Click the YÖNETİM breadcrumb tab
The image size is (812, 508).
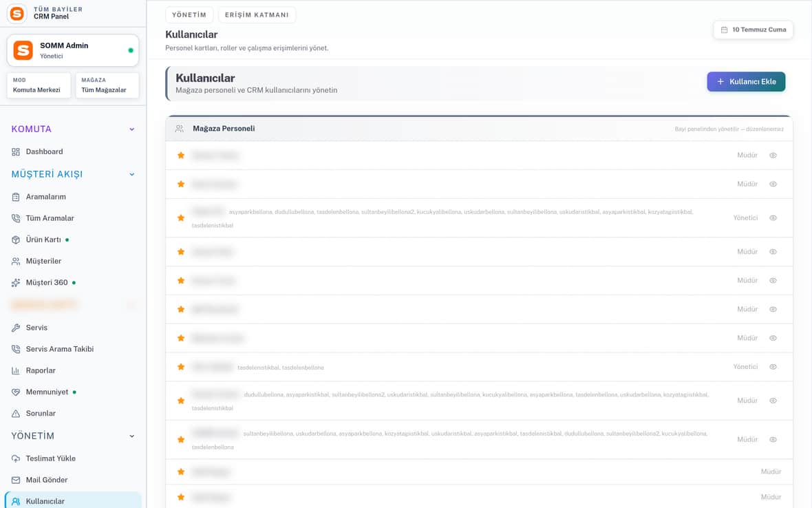pyautogui.click(x=189, y=15)
